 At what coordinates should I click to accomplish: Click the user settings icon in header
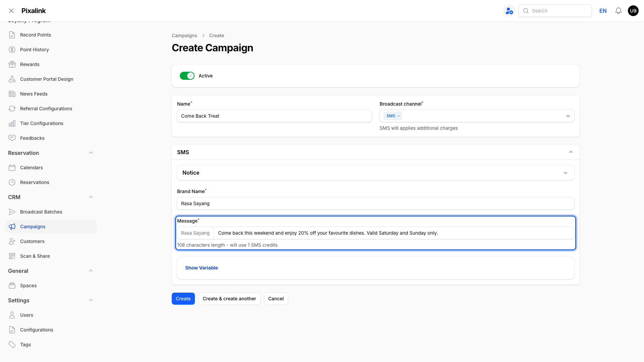(x=509, y=11)
